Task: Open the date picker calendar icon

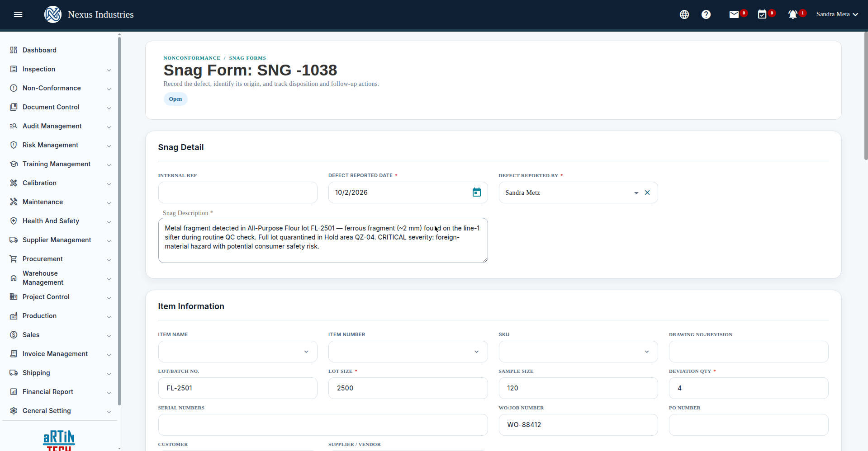Action: [477, 193]
